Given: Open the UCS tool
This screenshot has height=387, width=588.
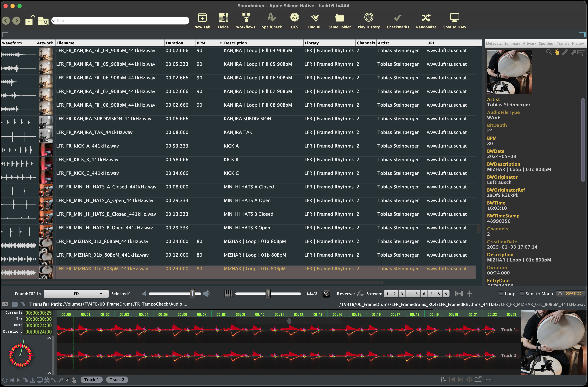Looking at the screenshot, I should 295,21.
